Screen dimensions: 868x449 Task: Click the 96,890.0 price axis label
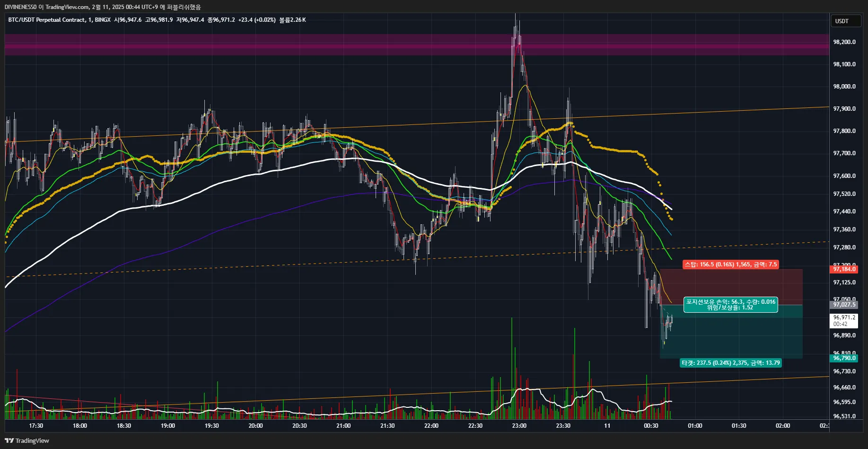(844, 335)
